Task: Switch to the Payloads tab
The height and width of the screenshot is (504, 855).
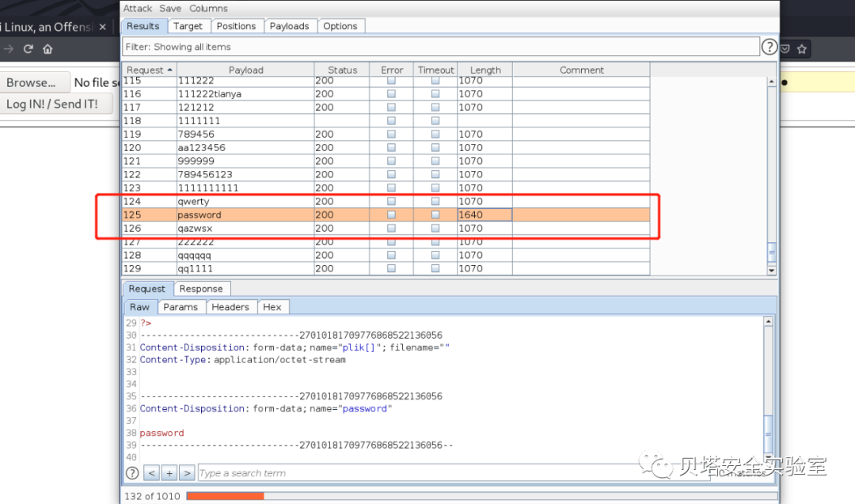Action: [290, 26]
